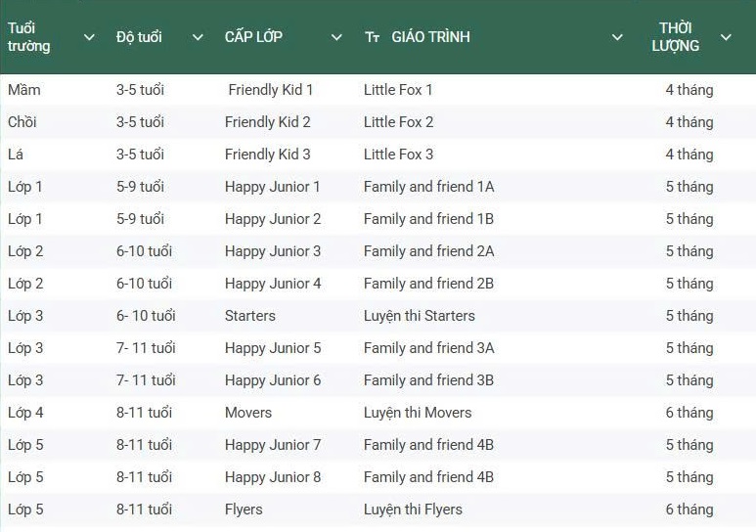Click 'Lớp 5' in the Flyers row
This screenshot has height=532, width=756.
25,510
